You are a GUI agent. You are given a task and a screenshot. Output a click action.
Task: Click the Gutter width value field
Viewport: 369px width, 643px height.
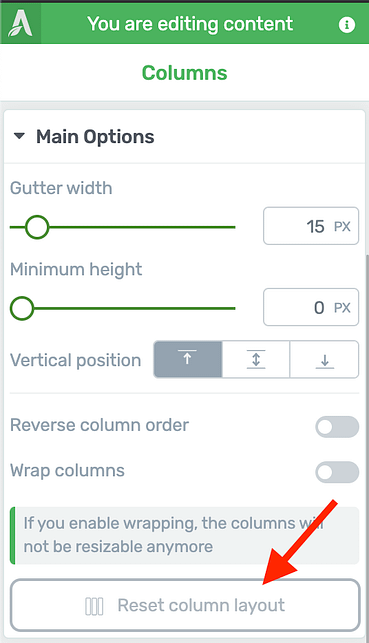point(311,226)
